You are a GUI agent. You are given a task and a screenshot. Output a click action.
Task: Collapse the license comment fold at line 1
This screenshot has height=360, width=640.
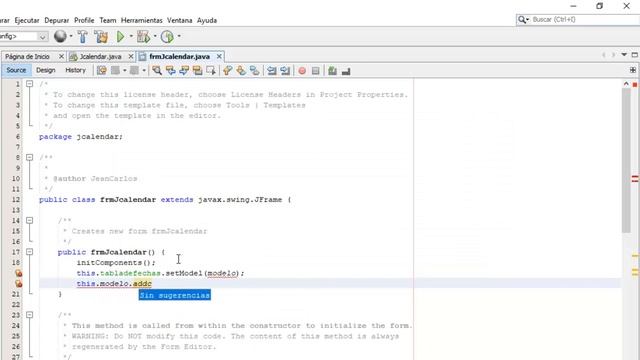click(29, 84)
